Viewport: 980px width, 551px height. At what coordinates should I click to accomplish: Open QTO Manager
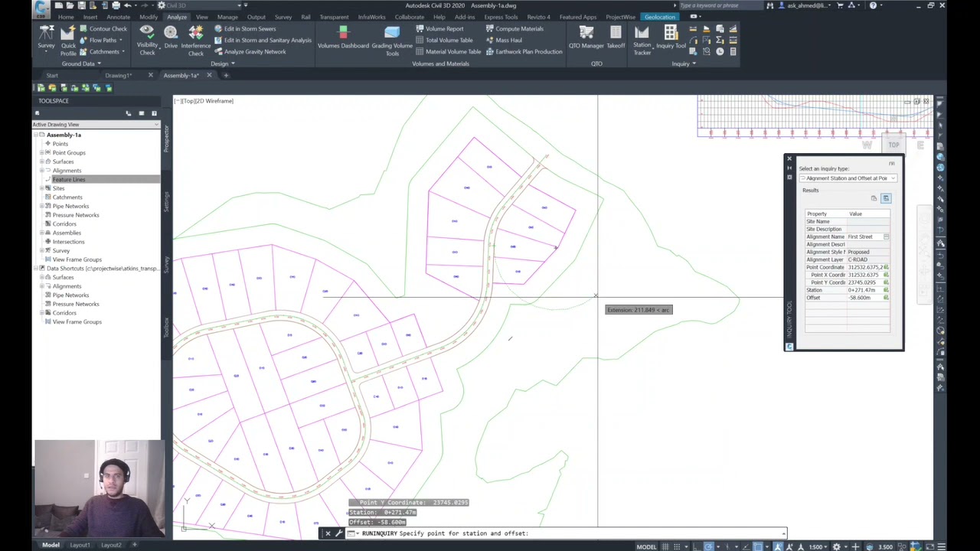pyautogui.click(x=586, y=37)
